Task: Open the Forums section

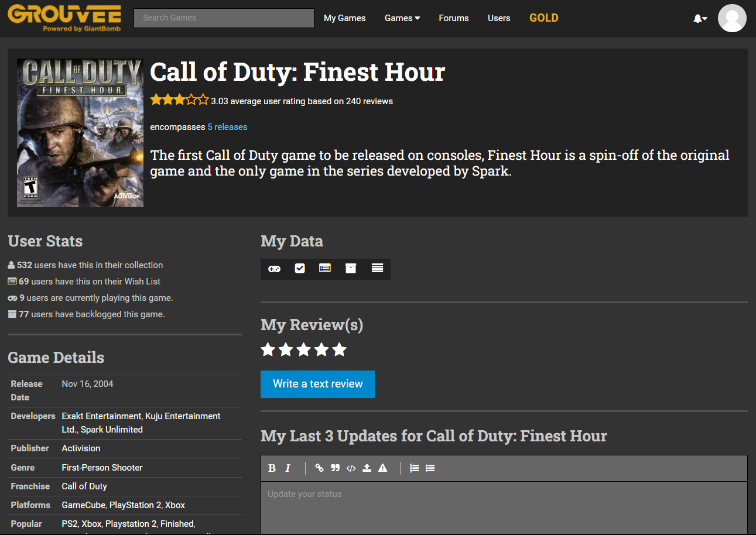Action: coord(453,18)
